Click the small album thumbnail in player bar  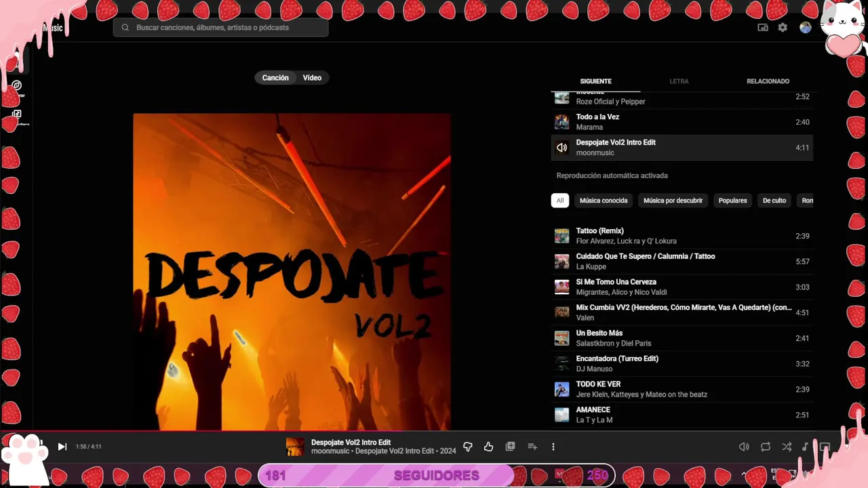pos(295,447)
